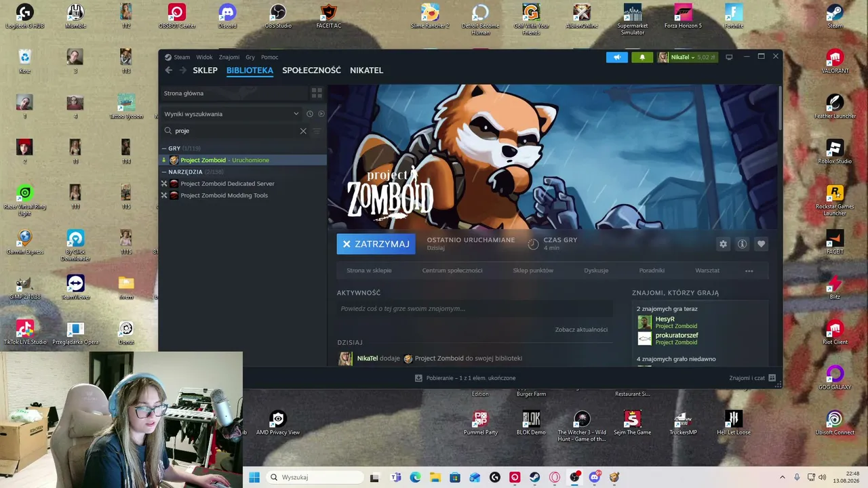Open the Pomoc menu
The width and height of the screenshot is (868, 488).
(270, 58)
